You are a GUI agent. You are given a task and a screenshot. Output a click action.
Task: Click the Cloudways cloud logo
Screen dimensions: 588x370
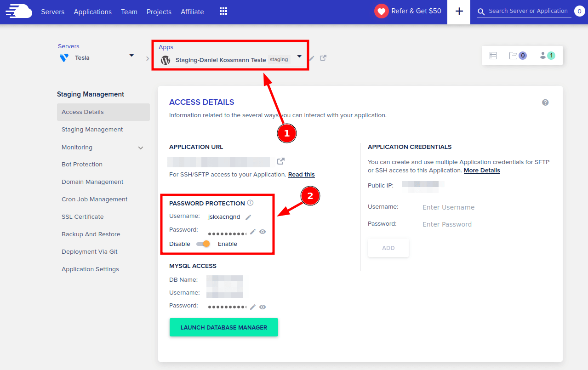pos(19,11)
